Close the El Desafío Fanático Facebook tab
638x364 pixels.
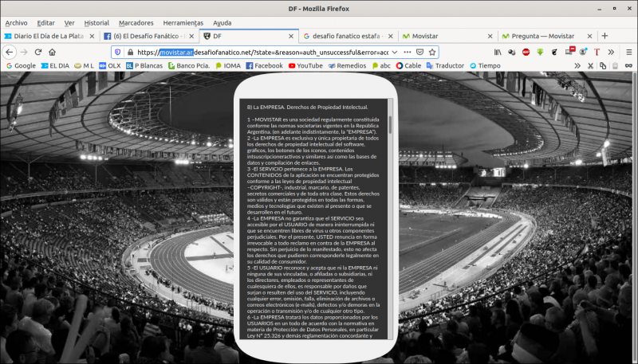coord(191,36)
